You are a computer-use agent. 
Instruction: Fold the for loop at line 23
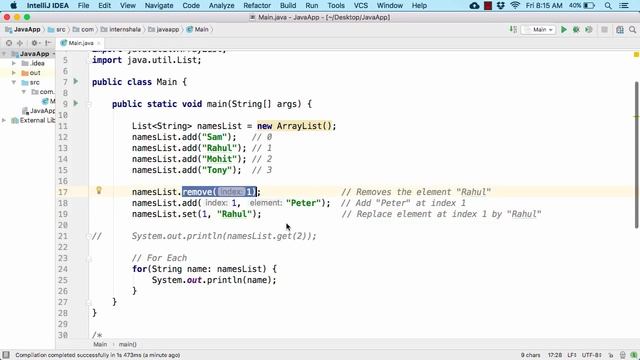pyautogui.click(x=89, y=258)
